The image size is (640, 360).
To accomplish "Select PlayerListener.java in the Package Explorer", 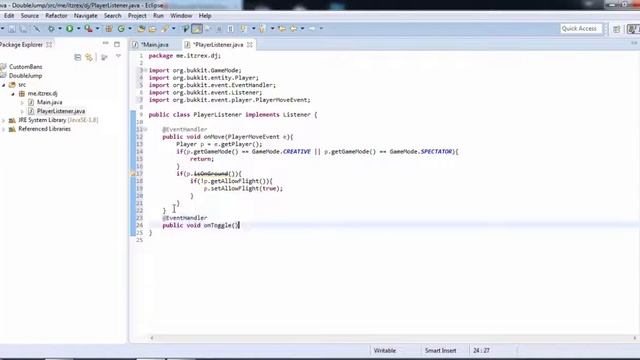I will tap(61, 111).
